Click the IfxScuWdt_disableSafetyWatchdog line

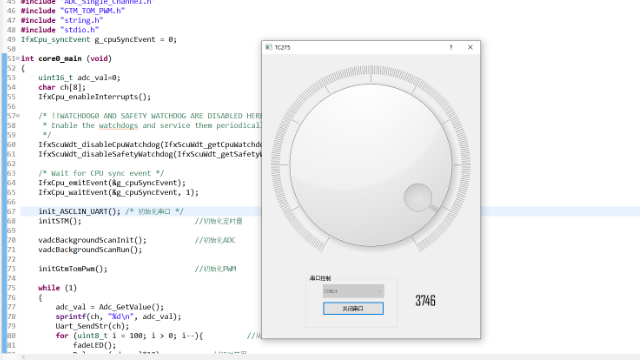click(x=150, y=154)
